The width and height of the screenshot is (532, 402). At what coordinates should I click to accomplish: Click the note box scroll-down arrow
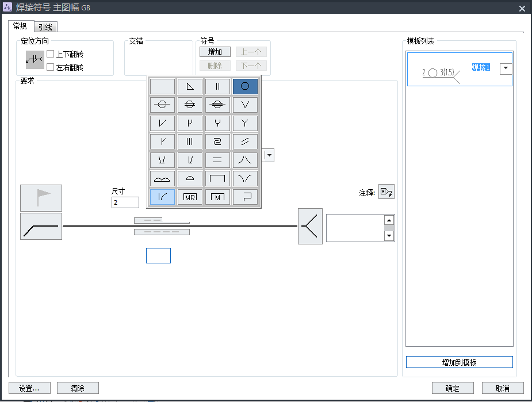[x=389, y=236]
